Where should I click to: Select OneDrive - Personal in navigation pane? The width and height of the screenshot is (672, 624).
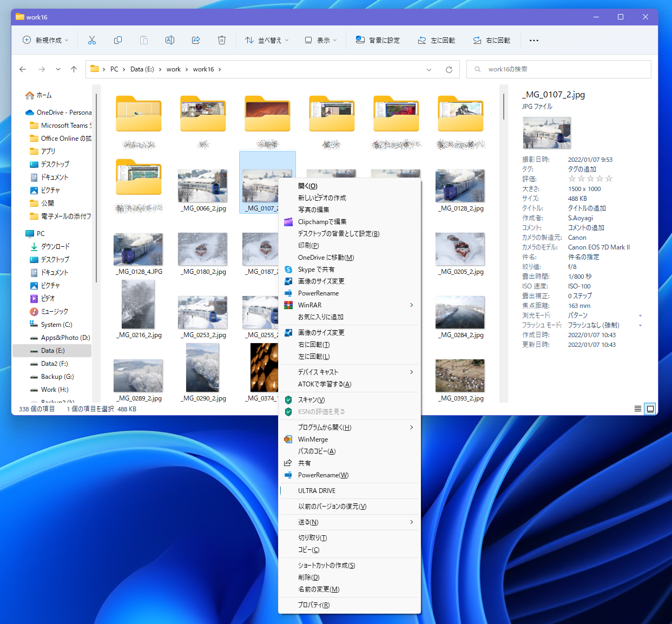(58, 113)
